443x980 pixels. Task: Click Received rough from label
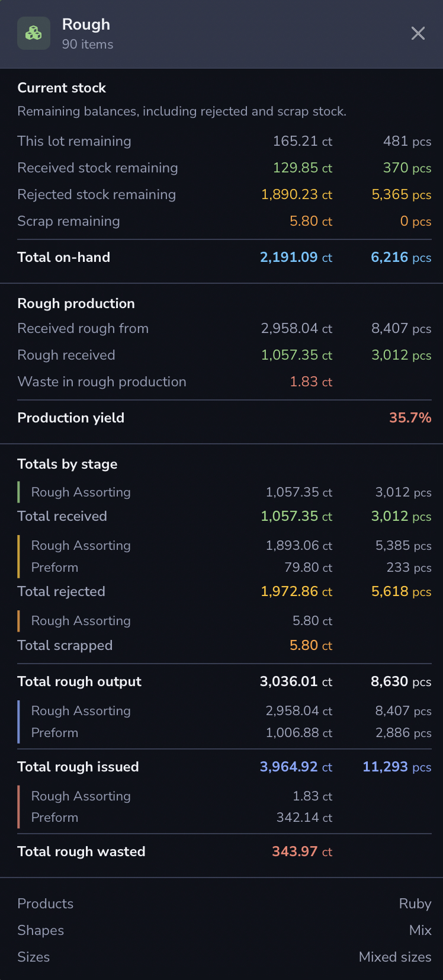pyautogui.click(x=83, y=328)
